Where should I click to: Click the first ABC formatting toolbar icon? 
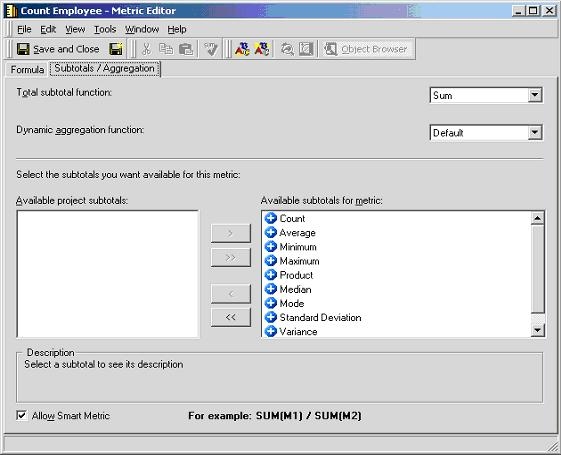[242, 49]
